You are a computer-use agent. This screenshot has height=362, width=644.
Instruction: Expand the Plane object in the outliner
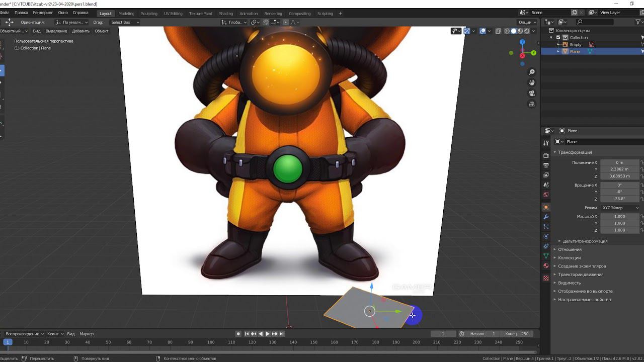558,51
